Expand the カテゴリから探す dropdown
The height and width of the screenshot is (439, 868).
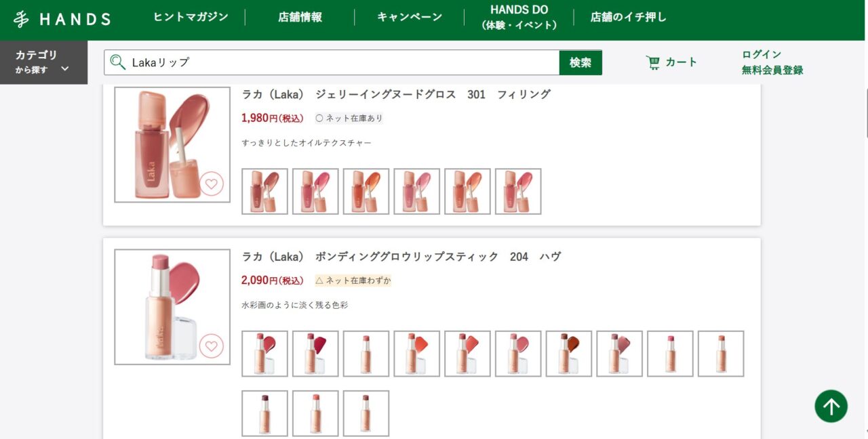[x=43, y=62]
